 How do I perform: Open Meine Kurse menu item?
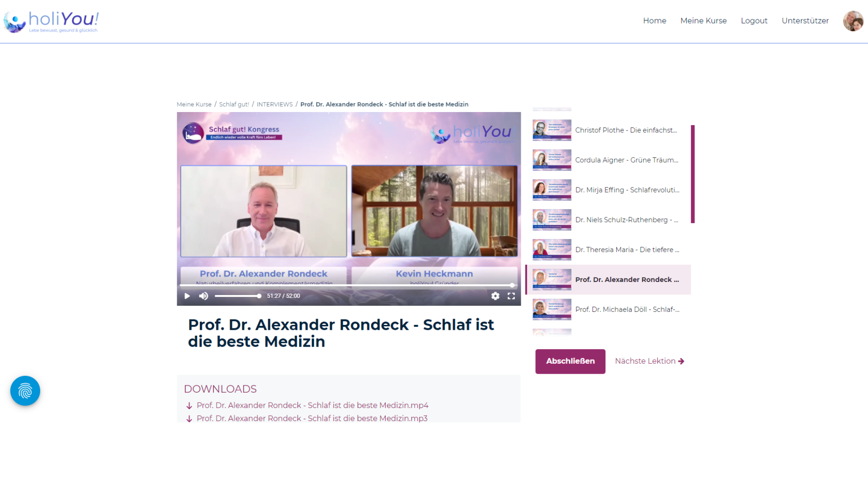point(703,21)
